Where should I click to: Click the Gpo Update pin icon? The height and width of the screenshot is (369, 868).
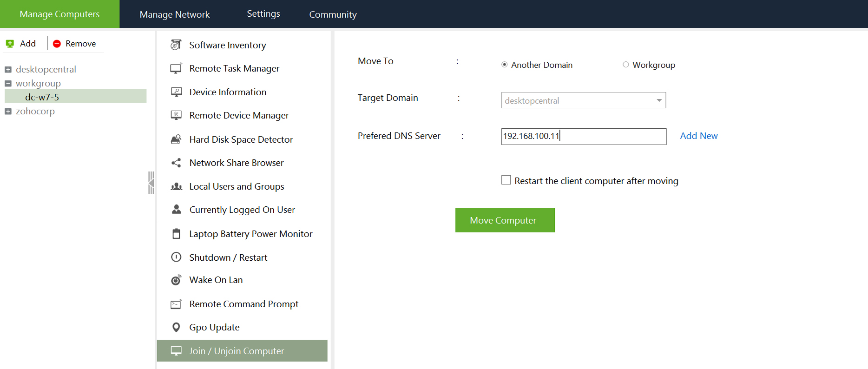tap(176, 327)
